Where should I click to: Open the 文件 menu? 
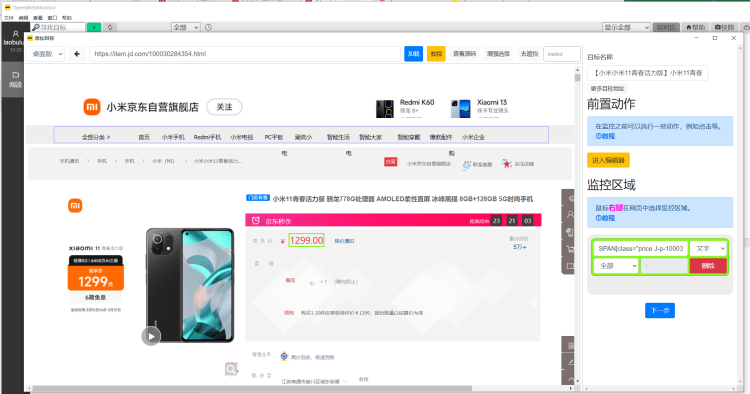(x=9, y=18)
